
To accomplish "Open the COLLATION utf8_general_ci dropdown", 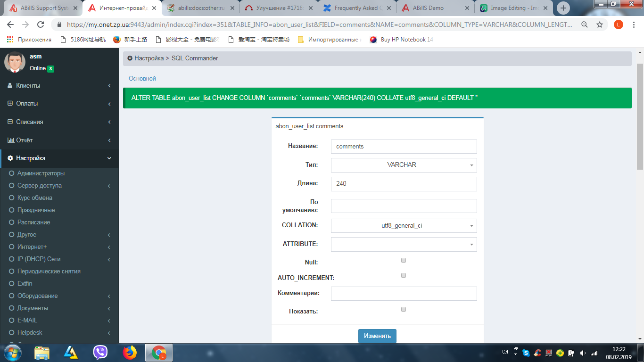I will (404, 226).
